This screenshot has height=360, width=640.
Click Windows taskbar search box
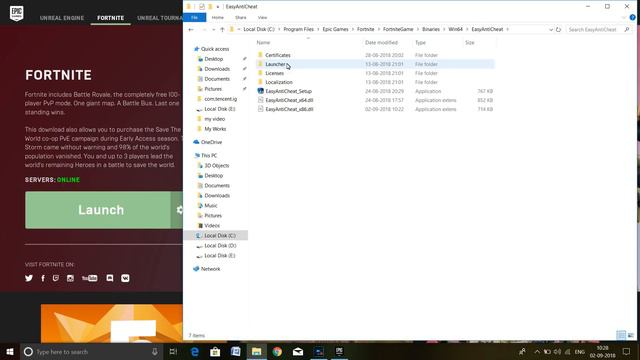[91, 351]
